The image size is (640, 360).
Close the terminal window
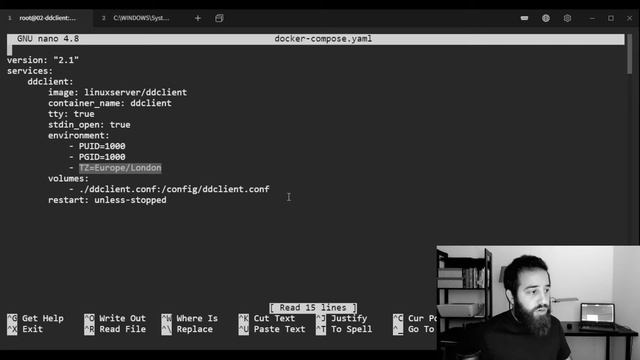pos(629,18)
